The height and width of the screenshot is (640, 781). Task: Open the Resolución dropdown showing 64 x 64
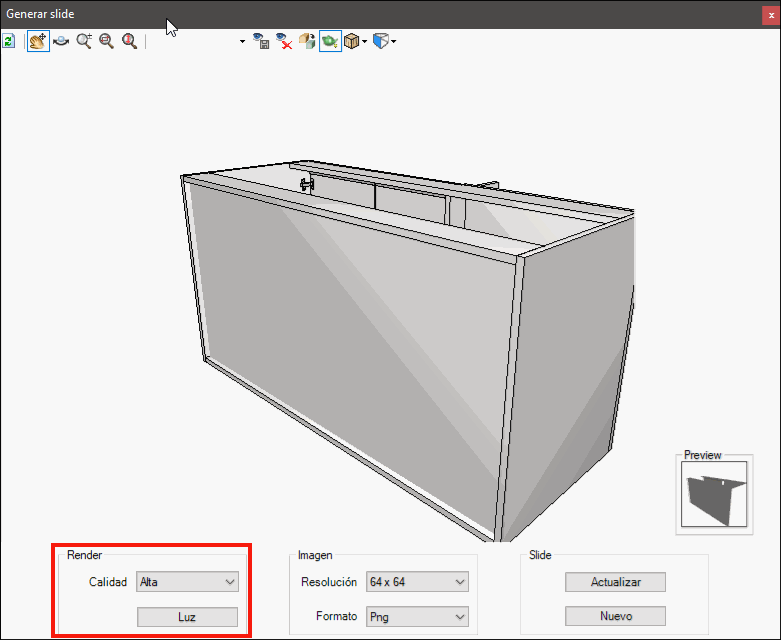pyautogui.click(x=417, y=582)
